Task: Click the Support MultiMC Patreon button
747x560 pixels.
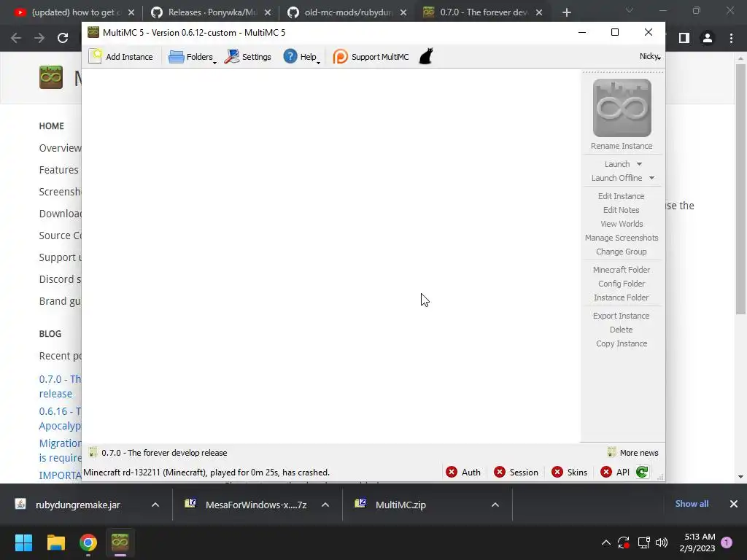Action: [x=371, y=57]
